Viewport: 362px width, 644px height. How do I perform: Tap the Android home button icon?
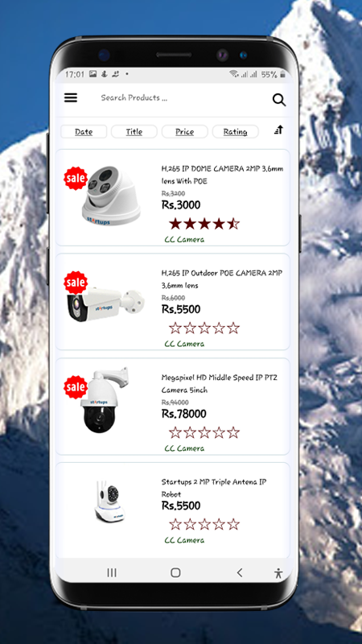[175, 572]
